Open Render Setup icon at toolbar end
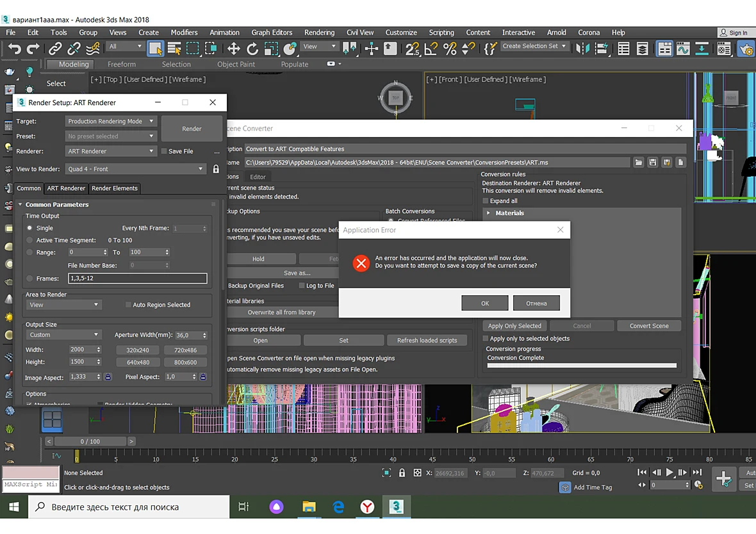The height and width of the screenshot is (534, 756). tap(746, 49)
